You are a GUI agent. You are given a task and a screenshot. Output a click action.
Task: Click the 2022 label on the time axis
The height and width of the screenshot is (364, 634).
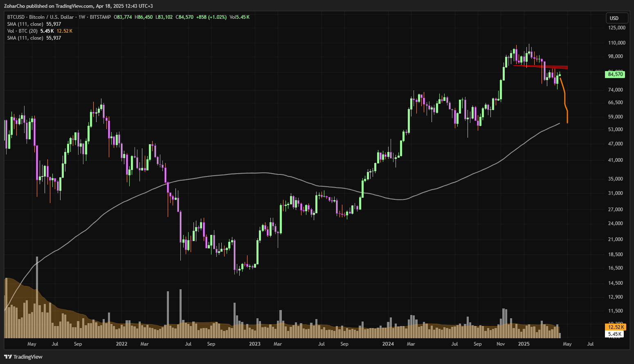pyautogui.click(x=121, y=344)
